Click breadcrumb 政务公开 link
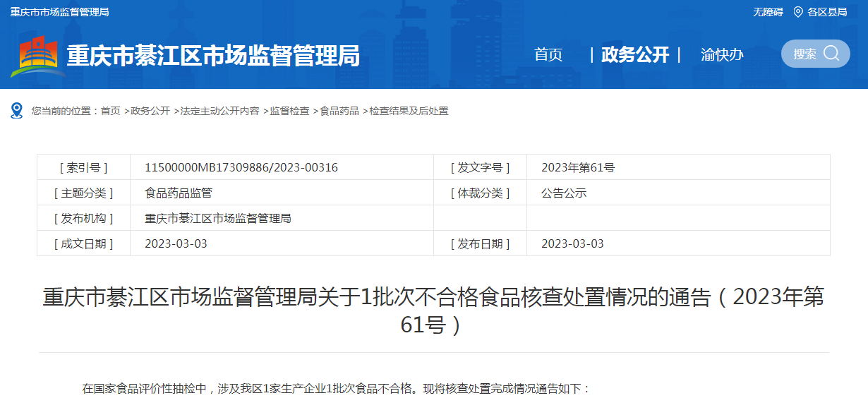868x398 pixels. pos(150,111)
